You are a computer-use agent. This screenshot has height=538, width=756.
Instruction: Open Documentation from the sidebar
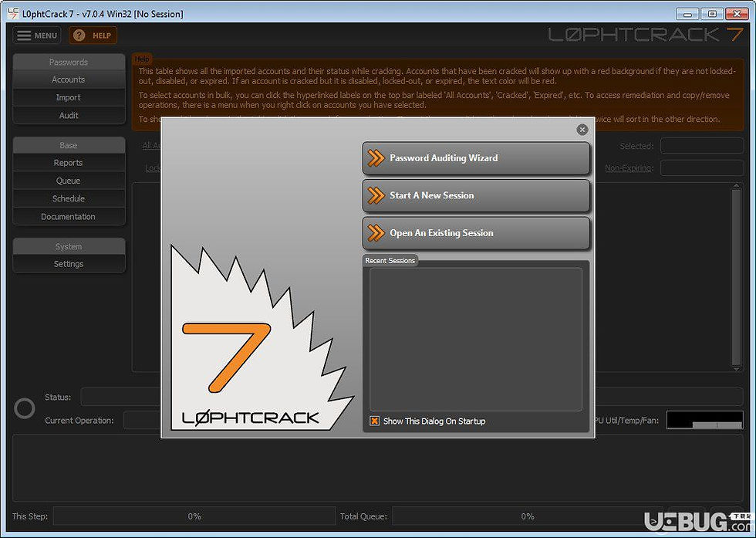(x=69, y=217)
